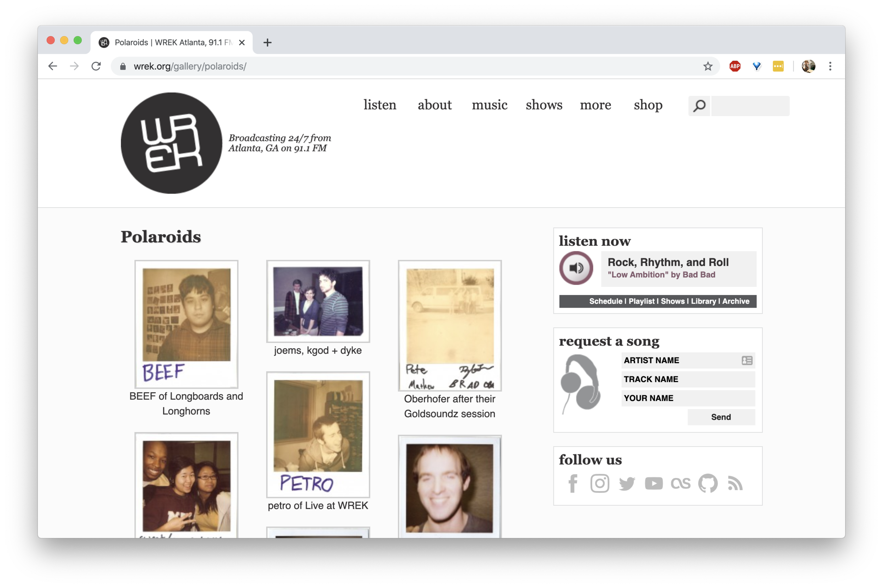Viewport: 883px width, 588px height.
Task: Click the search magnifier icon
Action: point(699,106)
